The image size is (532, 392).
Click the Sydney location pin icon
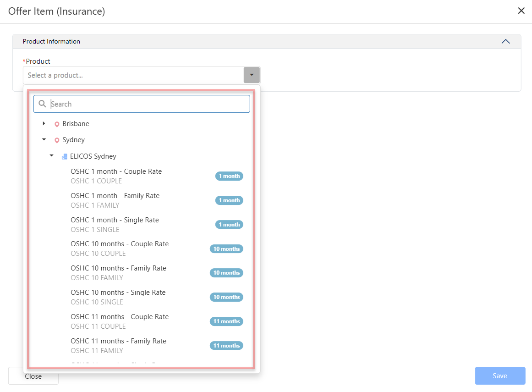[57, 140]
